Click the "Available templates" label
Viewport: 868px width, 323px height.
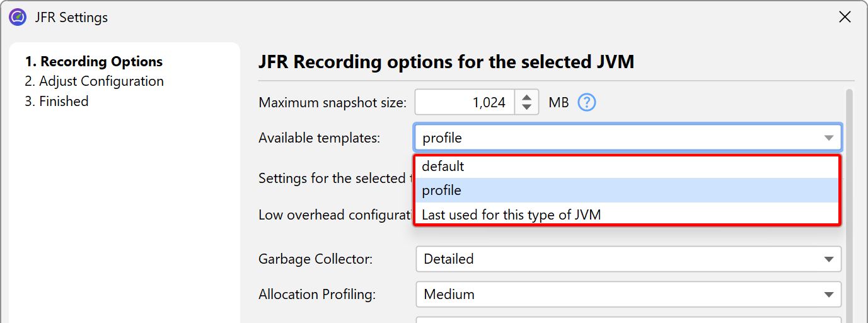click(320, 138)
